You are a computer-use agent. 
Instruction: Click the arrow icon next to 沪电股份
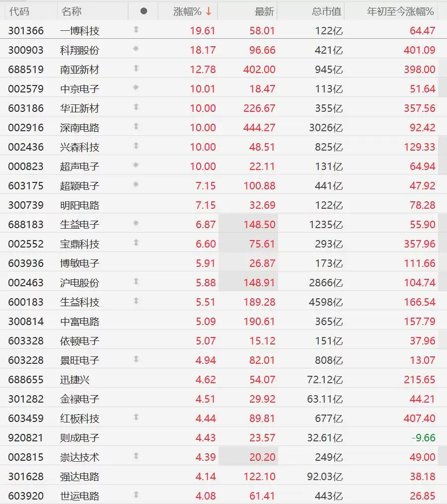(136, 281)
